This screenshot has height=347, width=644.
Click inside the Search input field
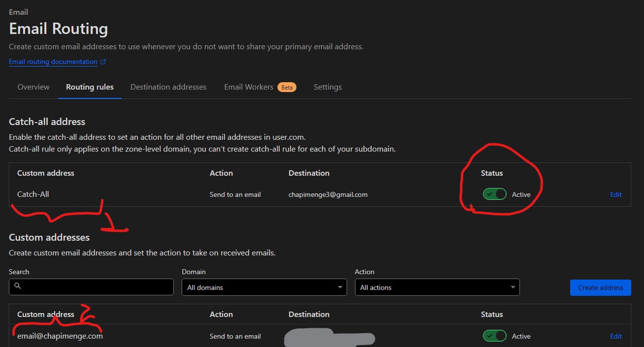point(91,287)
